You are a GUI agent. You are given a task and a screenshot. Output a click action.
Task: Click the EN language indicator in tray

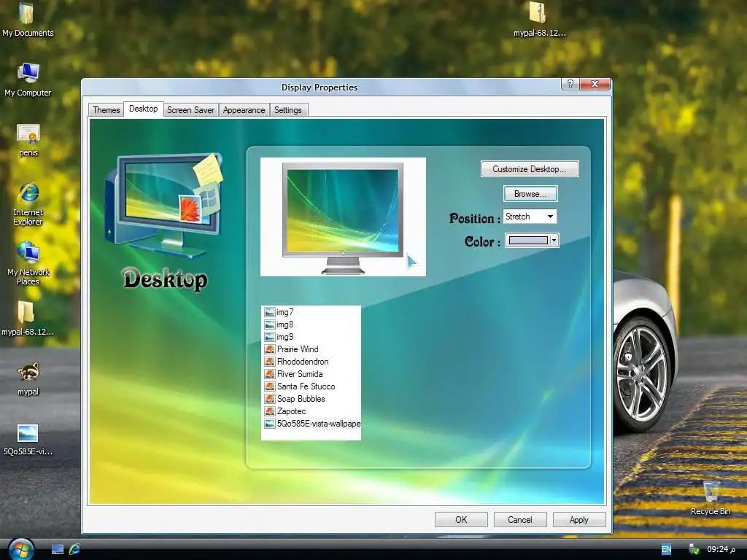tap(666, 549)
